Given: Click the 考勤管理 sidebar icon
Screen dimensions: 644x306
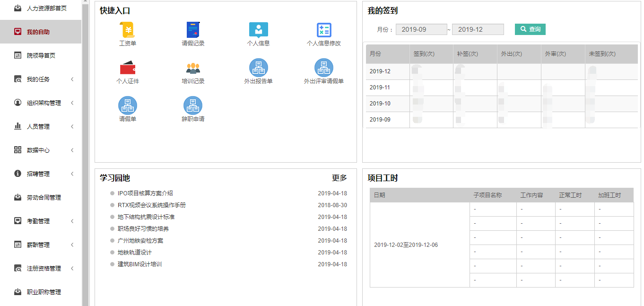Looking at the screenshot, I should pos(18,221).
